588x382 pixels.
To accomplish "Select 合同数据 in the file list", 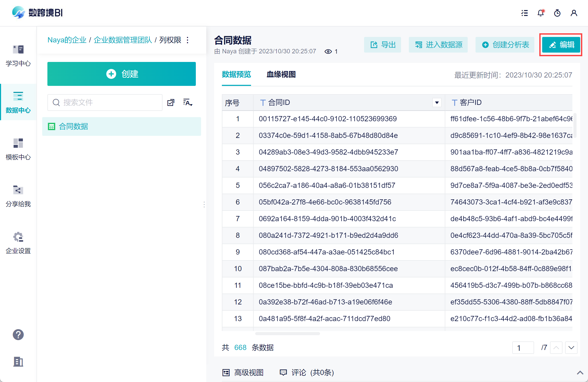I will tap(122, 126).
